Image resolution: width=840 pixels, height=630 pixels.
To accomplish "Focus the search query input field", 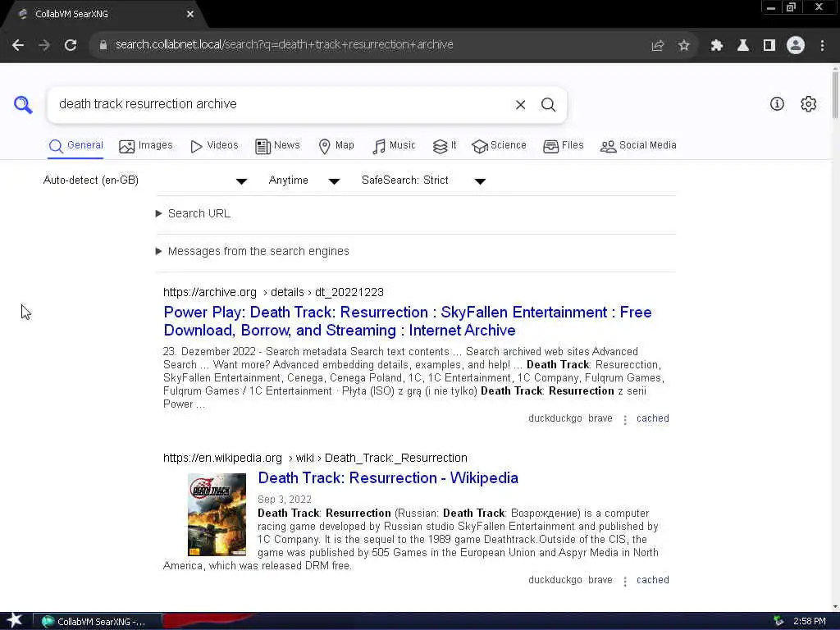I will click(281, 104).
